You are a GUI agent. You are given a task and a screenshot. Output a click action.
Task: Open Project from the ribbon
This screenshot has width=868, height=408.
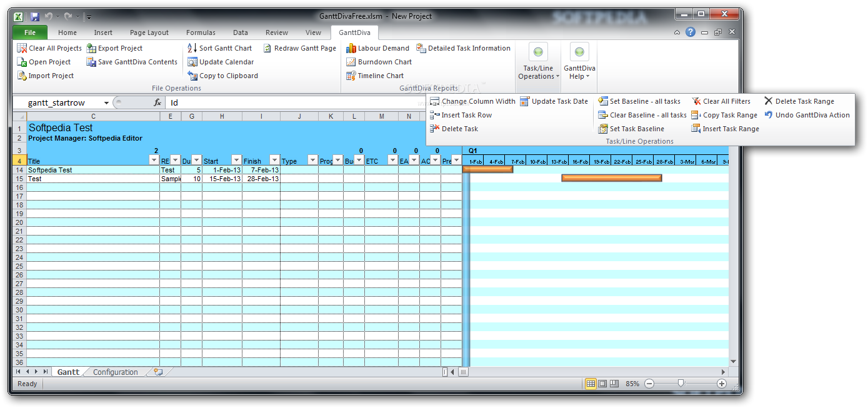tap(44, 62)
